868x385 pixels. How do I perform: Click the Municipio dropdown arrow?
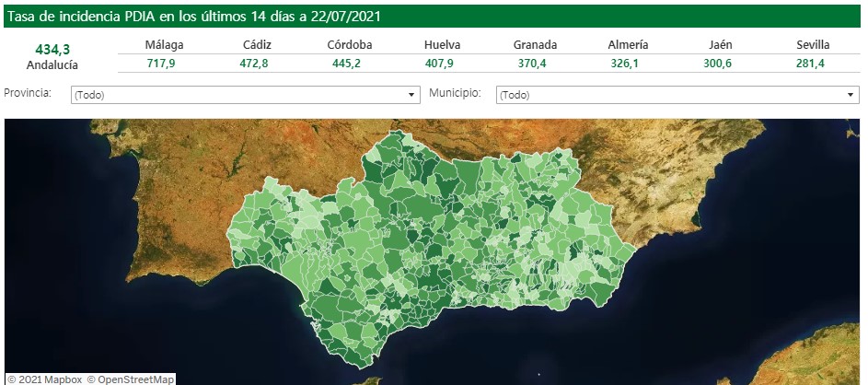pos(851,95)
